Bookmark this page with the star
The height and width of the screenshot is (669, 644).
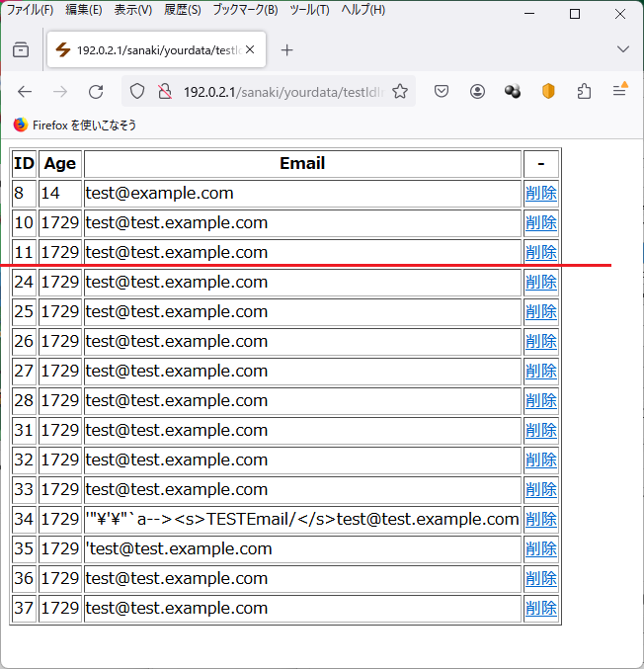click(400, 91)
